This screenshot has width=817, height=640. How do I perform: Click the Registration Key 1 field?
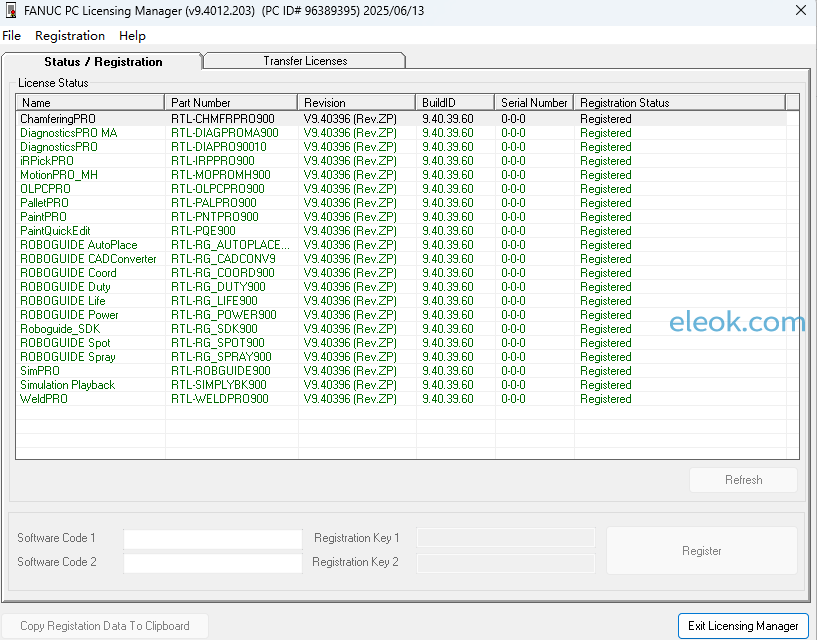pyautogui.click(x=506, y=538)
